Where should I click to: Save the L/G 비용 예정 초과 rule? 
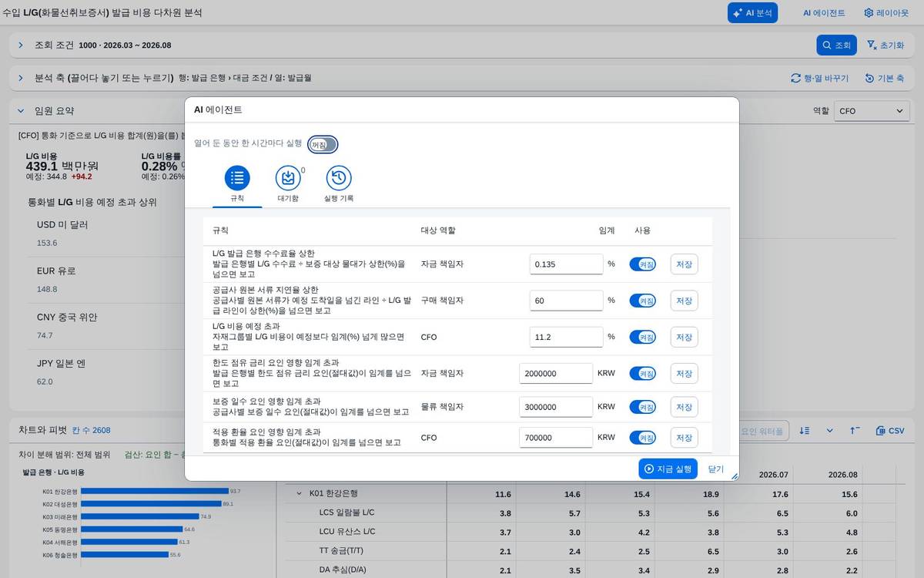click(684, 337)
